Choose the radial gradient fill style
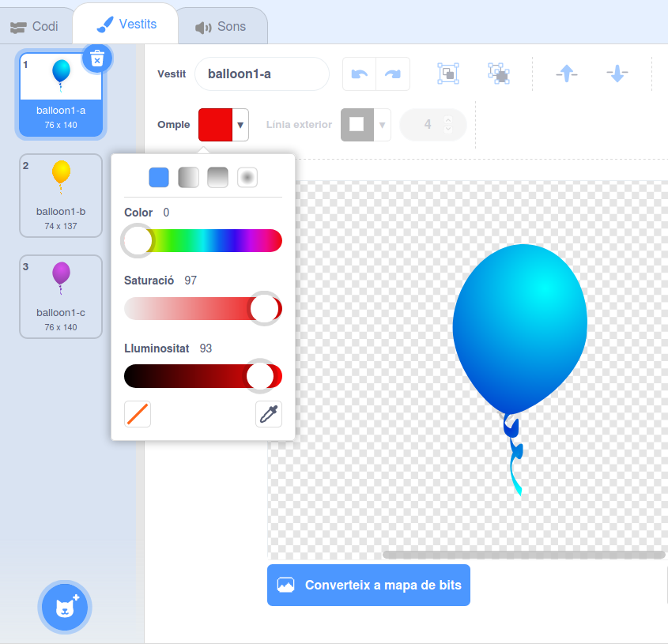 pos(247,177)
